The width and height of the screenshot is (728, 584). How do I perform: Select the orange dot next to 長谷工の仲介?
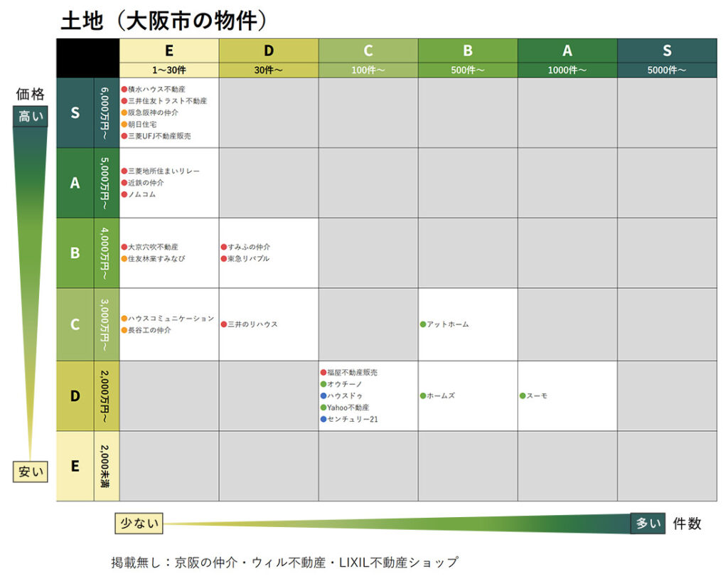click(x=124, y=330)
